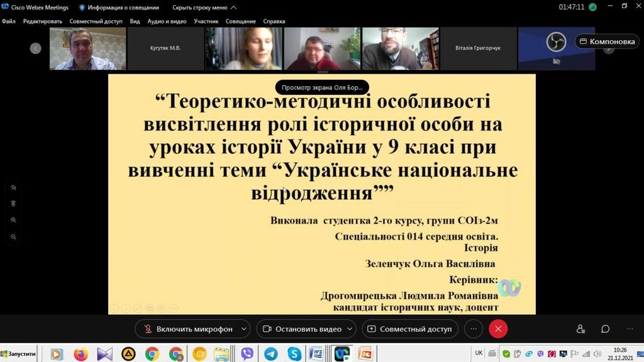Image resolution: width=644 pixels, height=362 pixels.
Task: Expand microphone options dropdown arrow
Action: click(x=243, y=329)
